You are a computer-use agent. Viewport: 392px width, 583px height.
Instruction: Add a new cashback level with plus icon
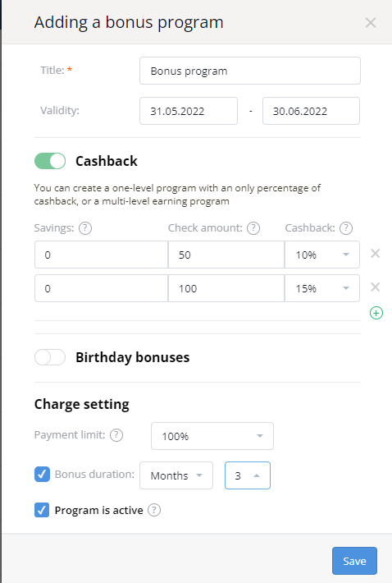376,313
